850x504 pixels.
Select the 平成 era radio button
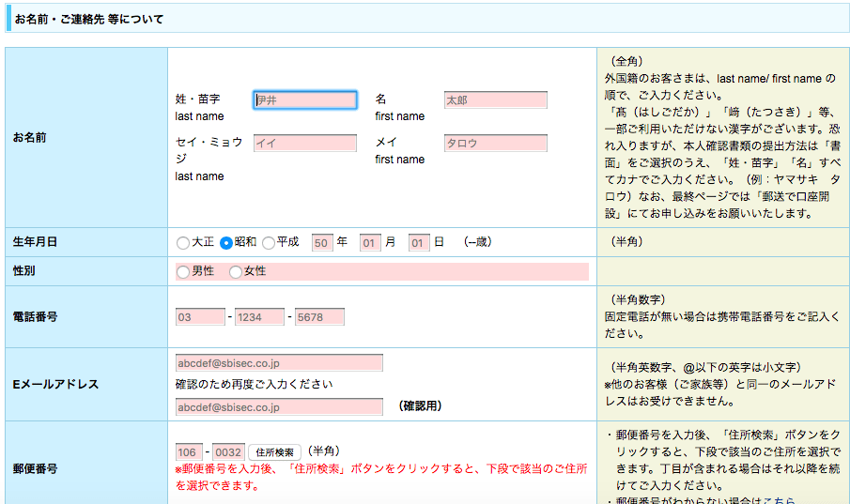point(269,243)
